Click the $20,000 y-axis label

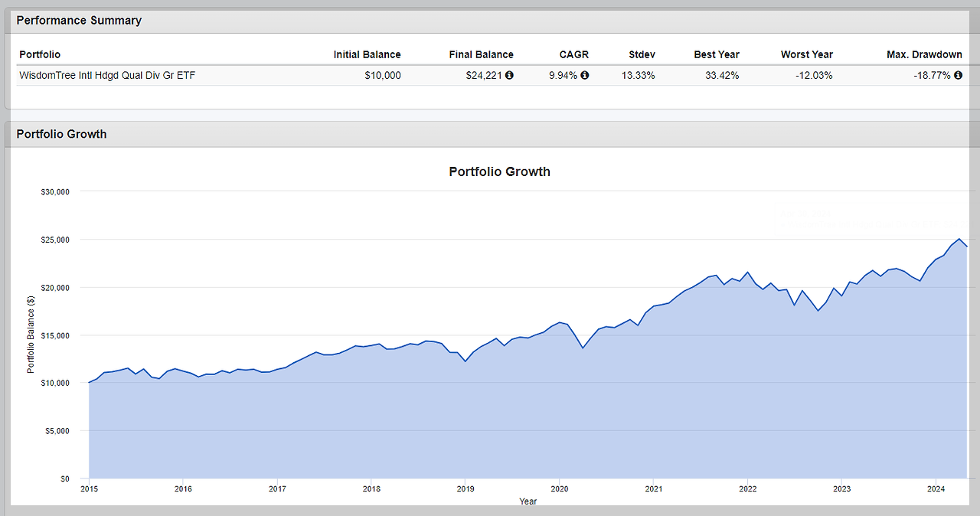(55, 287)
